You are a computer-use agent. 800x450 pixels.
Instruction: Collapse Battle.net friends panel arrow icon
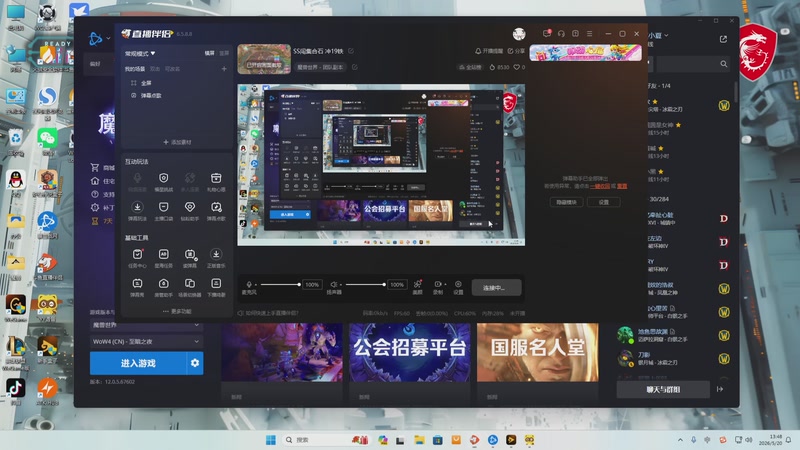720,389
